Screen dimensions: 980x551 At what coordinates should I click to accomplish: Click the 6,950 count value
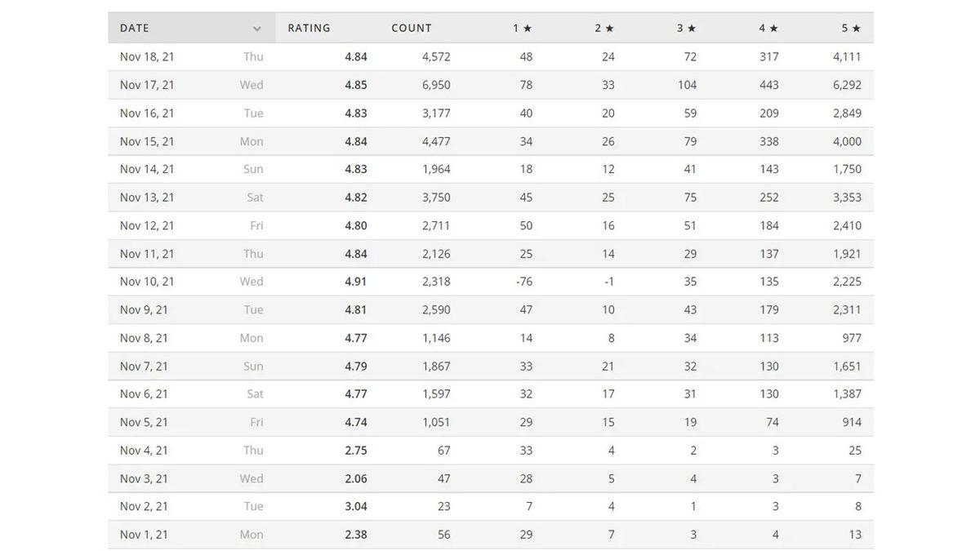pos(436,85)
